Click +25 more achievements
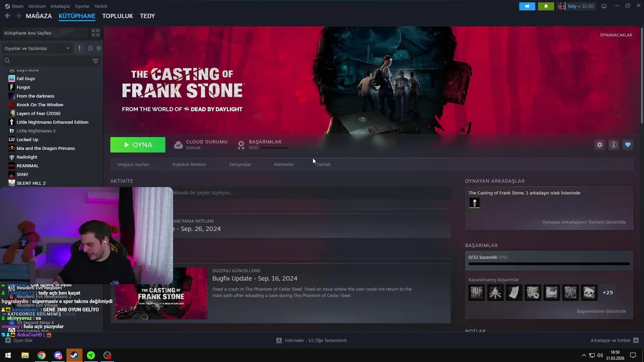Image resolution: width=644 pixels, height=362 pixels. click(608, 293)
